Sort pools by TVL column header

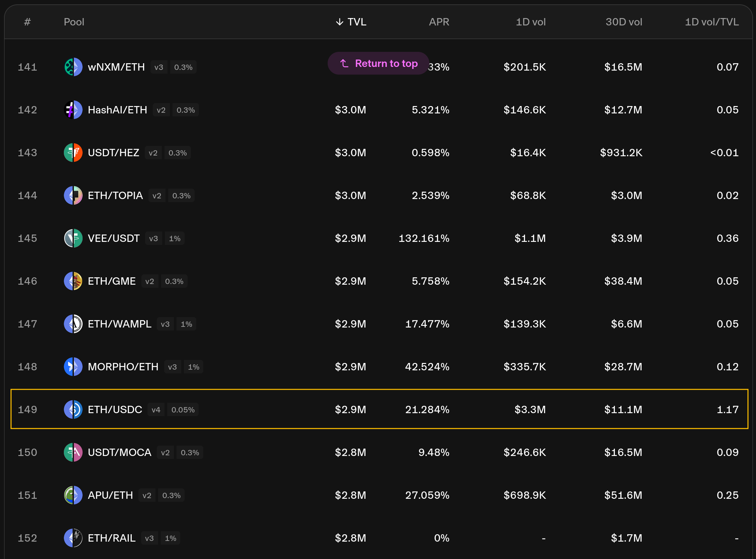click(x=352, y=22)
